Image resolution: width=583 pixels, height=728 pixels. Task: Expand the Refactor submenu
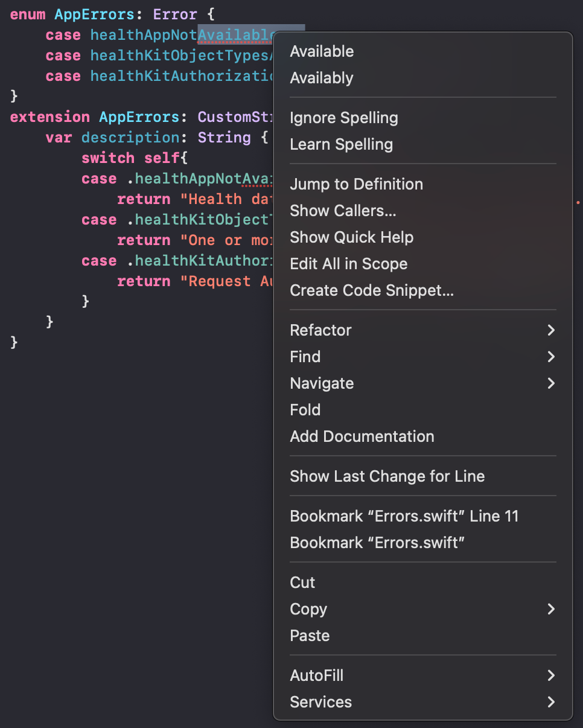pos(320,330)
